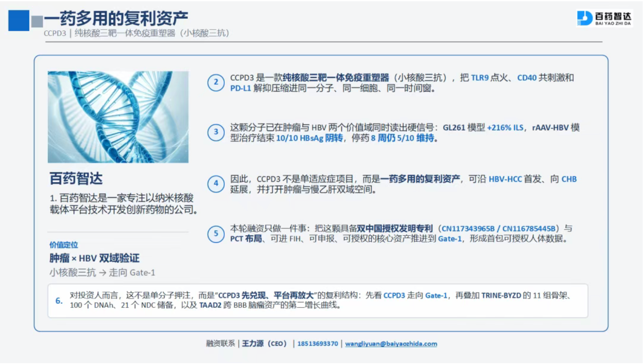Screen dimensions: 644x364
Task: Select the slide title 一药多用的复利资产
Action: (x=116, y=18)
